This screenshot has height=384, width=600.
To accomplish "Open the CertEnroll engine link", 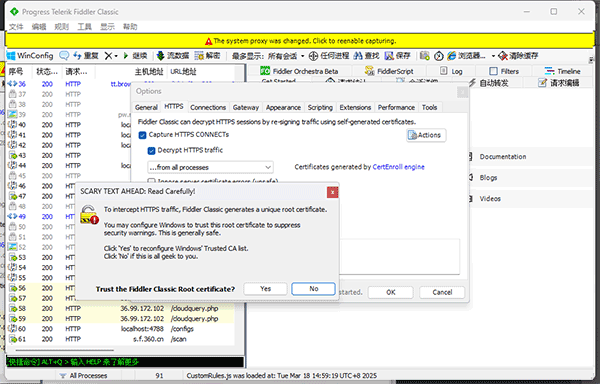I will [398, 167].
